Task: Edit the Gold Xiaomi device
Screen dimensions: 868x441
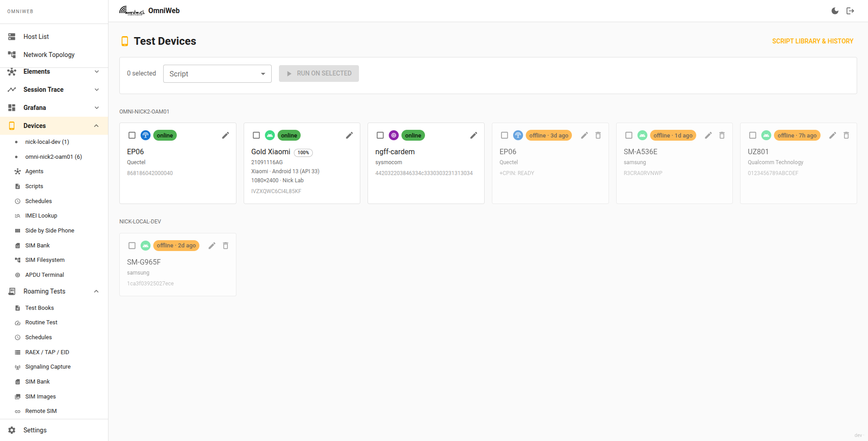Action: pyautogui.click(x=349, y=135)
